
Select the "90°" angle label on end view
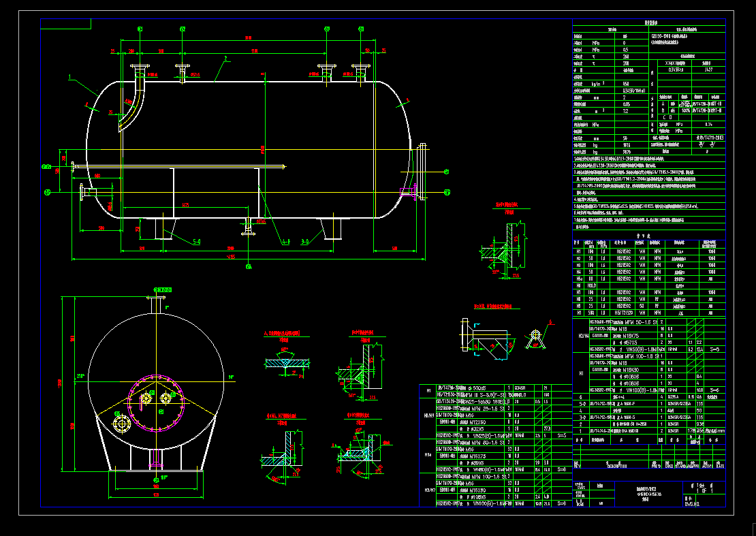click(x=232, y=377)
